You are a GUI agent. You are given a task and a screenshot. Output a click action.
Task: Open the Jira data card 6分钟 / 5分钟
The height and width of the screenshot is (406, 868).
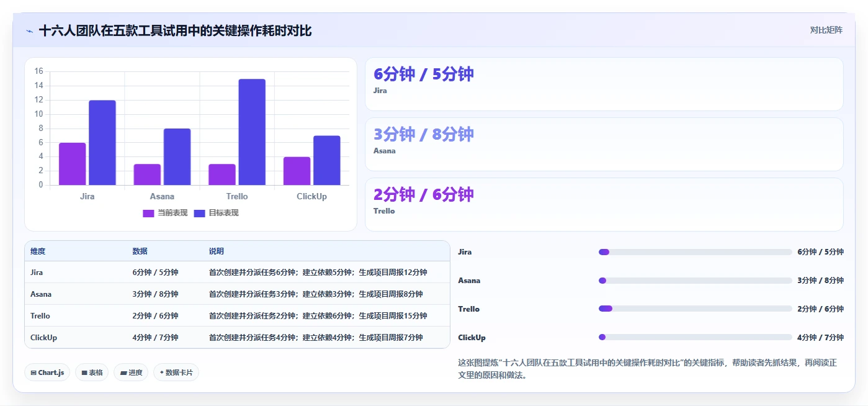coord(604,84)
